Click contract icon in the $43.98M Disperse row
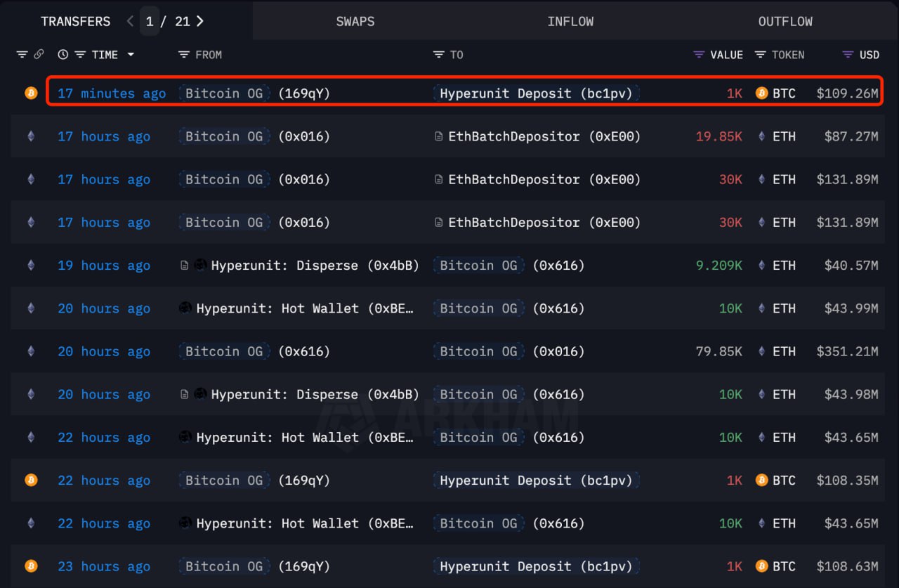This screenshot has height=588, width=899. 185,394
